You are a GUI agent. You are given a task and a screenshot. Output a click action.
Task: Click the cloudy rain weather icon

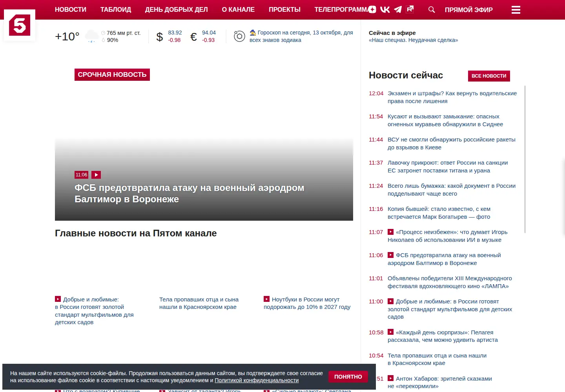click(x=92, y=36)
